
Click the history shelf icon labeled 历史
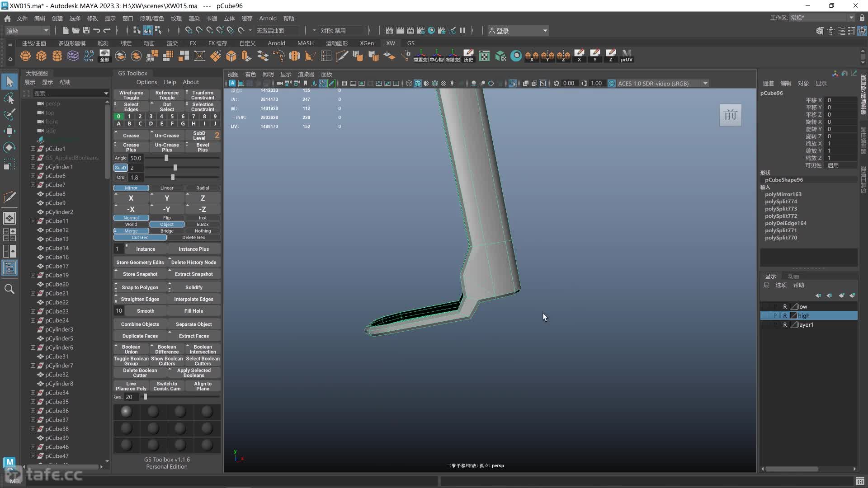[469, 56]
